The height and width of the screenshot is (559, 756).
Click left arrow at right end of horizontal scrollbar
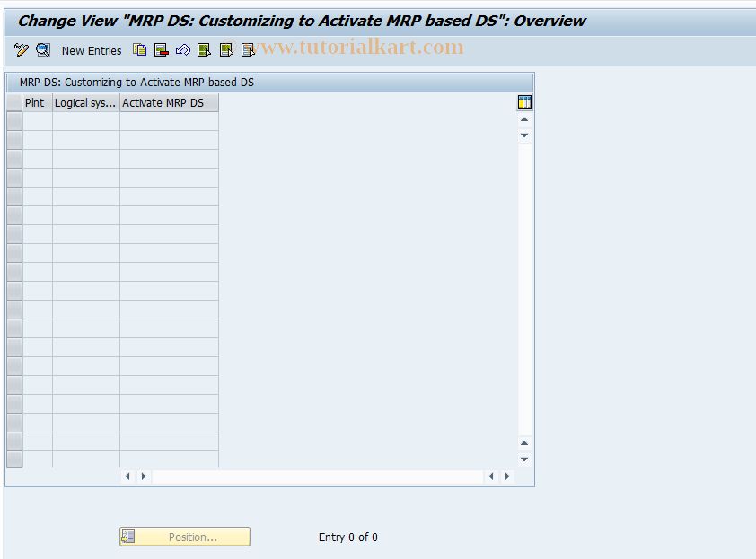coord(491,476)
